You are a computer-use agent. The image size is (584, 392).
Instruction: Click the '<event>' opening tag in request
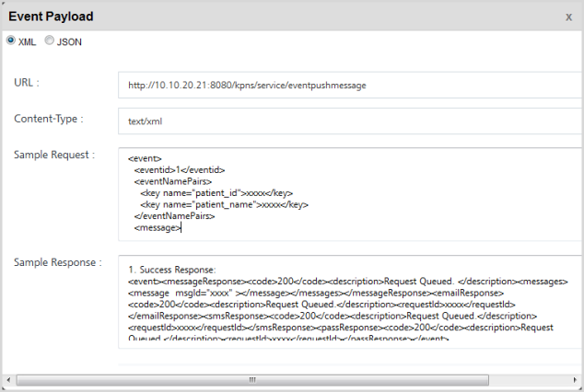pyautogui.click(x=145, y=158)
